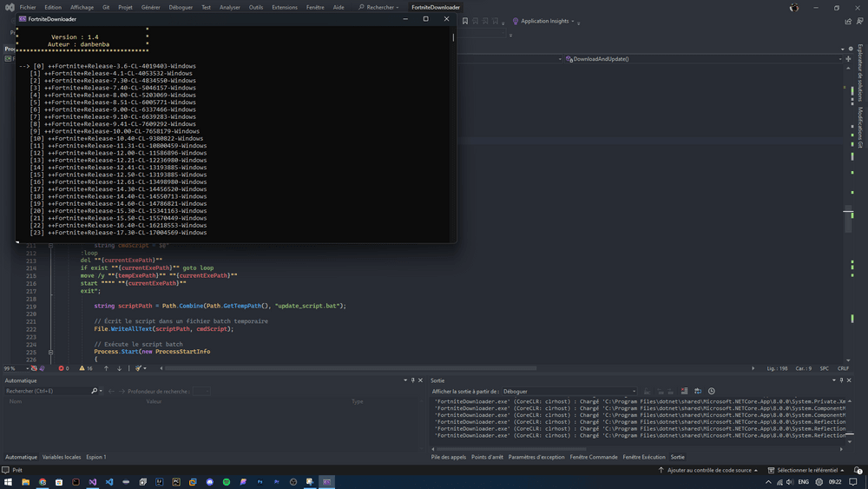Switch to the Variables locales tab

[x=62, y=457]
